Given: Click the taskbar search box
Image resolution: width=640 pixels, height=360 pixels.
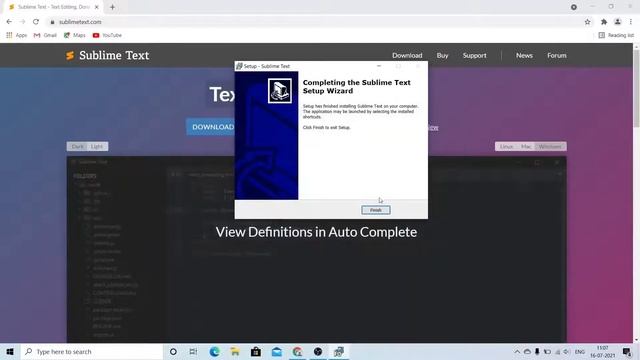Looking at the screenshot, I should [x=91, y=351].
